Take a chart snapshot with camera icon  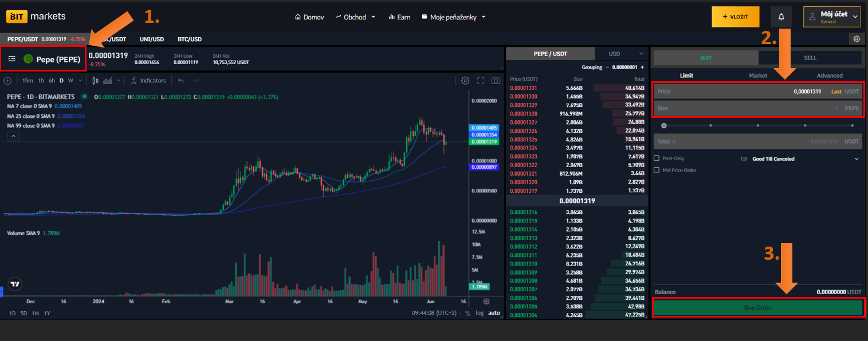point(496,81)
